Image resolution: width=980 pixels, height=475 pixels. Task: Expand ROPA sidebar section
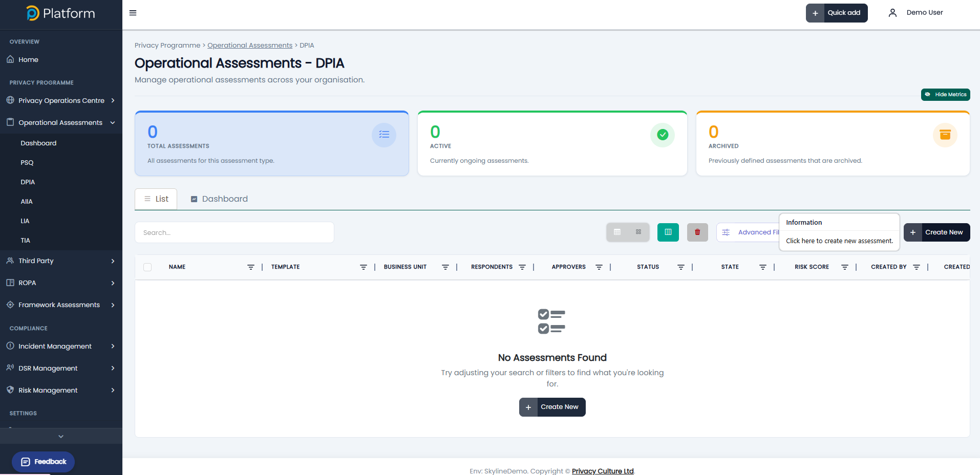(61, 283)
